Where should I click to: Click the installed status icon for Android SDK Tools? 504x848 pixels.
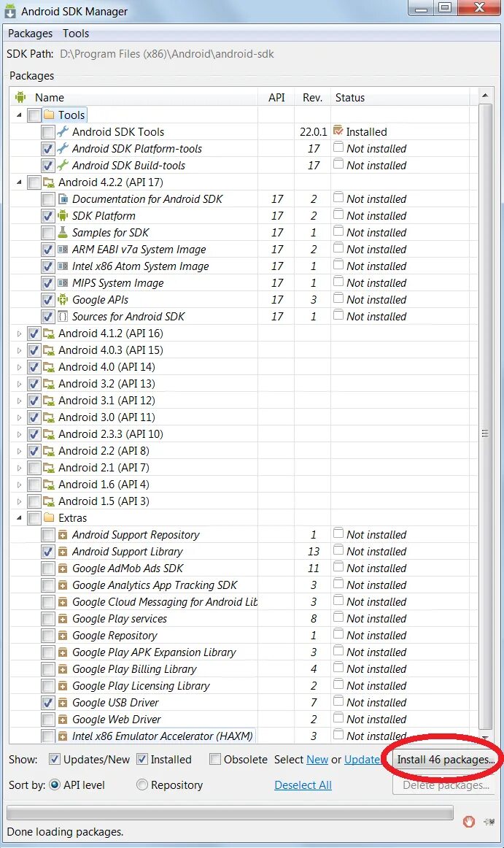click(338, 131)
